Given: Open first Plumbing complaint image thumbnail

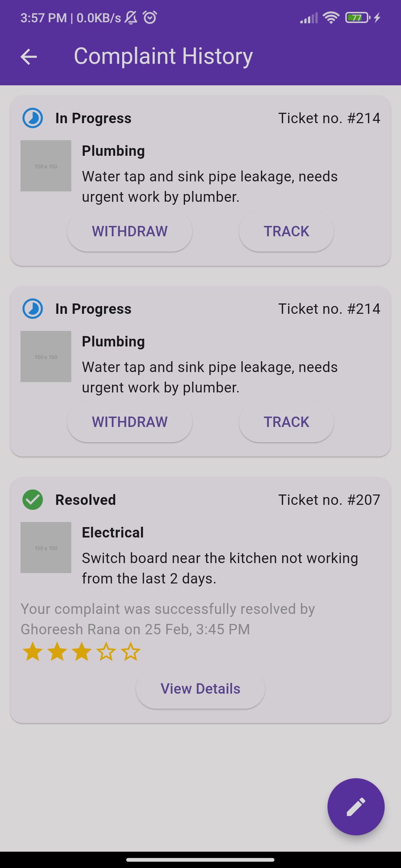Looking at the screenshot, I should pyautogui.click(x=46, y=166).
